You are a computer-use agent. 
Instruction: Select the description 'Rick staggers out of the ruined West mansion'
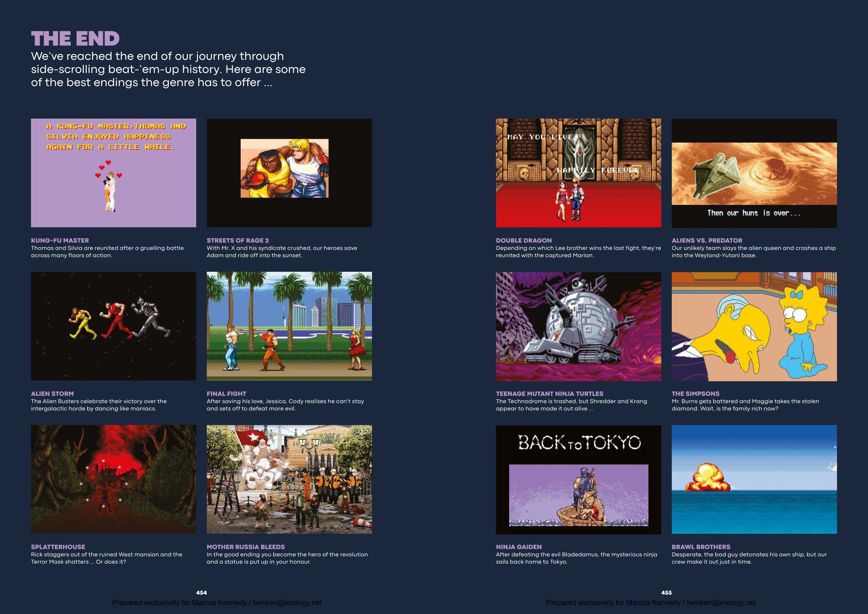click(x=106, y=558)
